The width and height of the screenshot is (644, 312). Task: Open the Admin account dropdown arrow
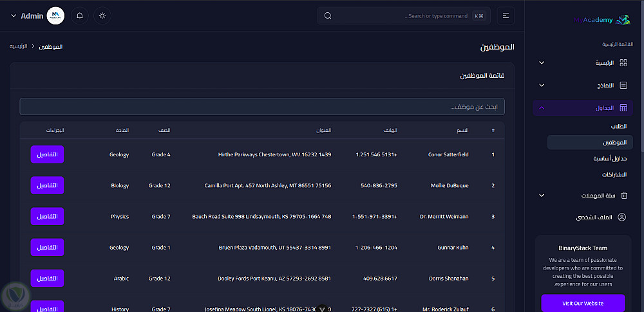(x=14, y=16)
